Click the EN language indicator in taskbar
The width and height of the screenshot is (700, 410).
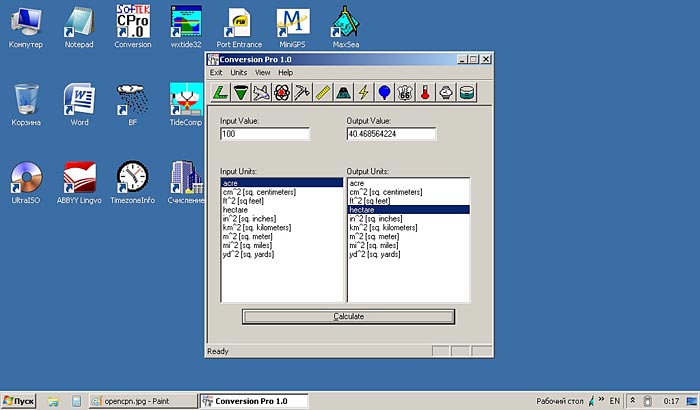tap(615, 401)
